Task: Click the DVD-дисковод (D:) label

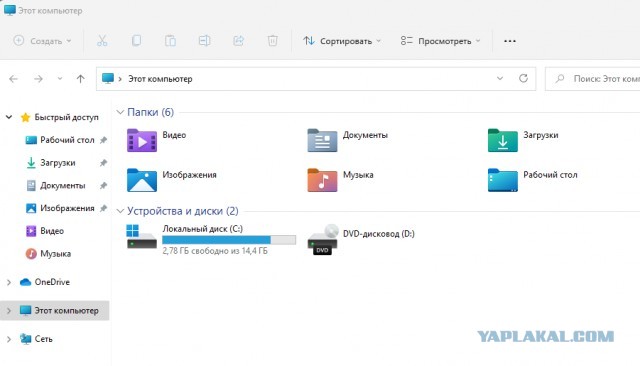Action: (x=379, y=234)
